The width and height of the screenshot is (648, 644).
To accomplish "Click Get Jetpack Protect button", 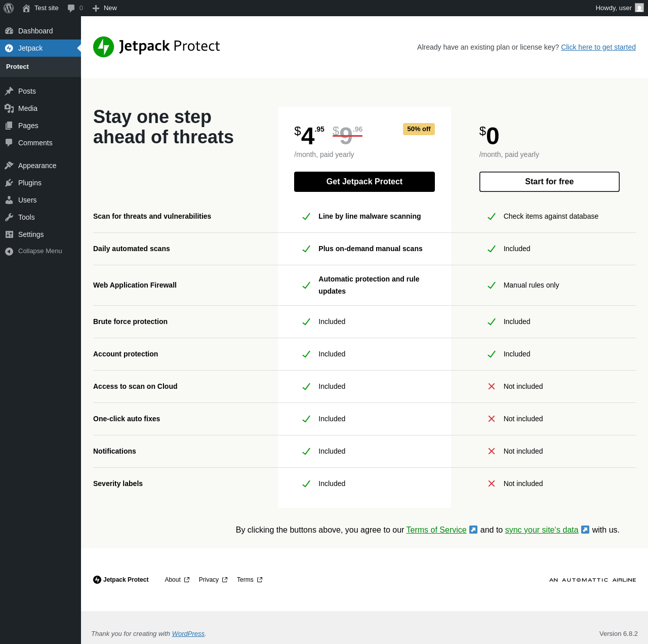I will [364, 182].
